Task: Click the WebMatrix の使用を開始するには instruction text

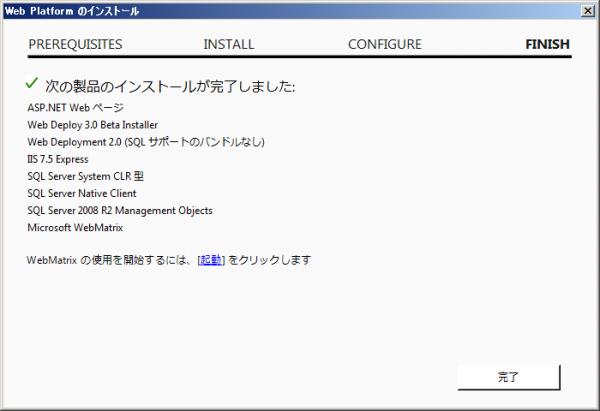Action: [110, 260]
